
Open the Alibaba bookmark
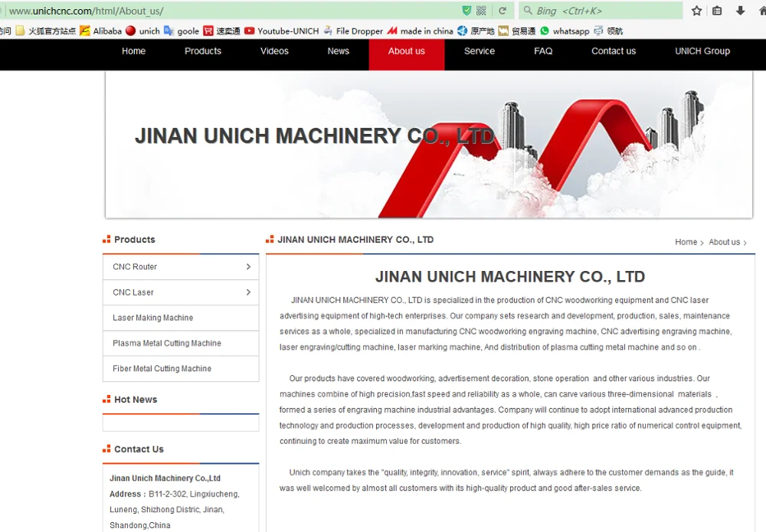pyautogui.click(x=100, y=31)
